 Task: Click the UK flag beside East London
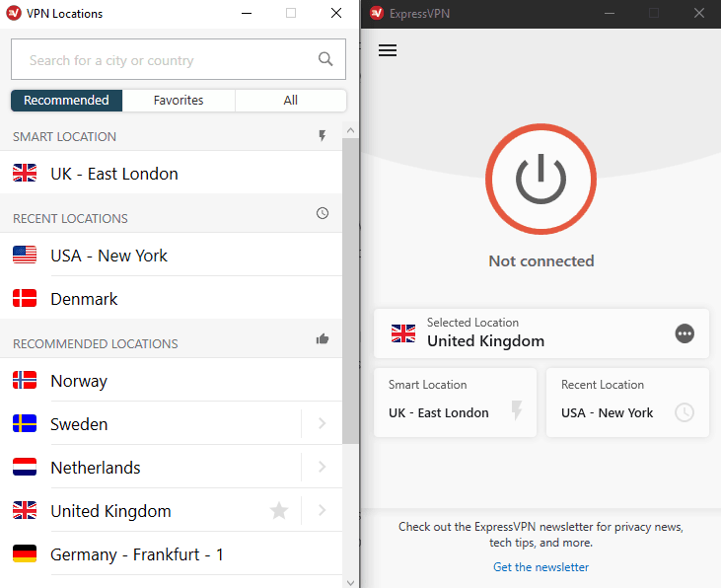(x=25, y=173)
